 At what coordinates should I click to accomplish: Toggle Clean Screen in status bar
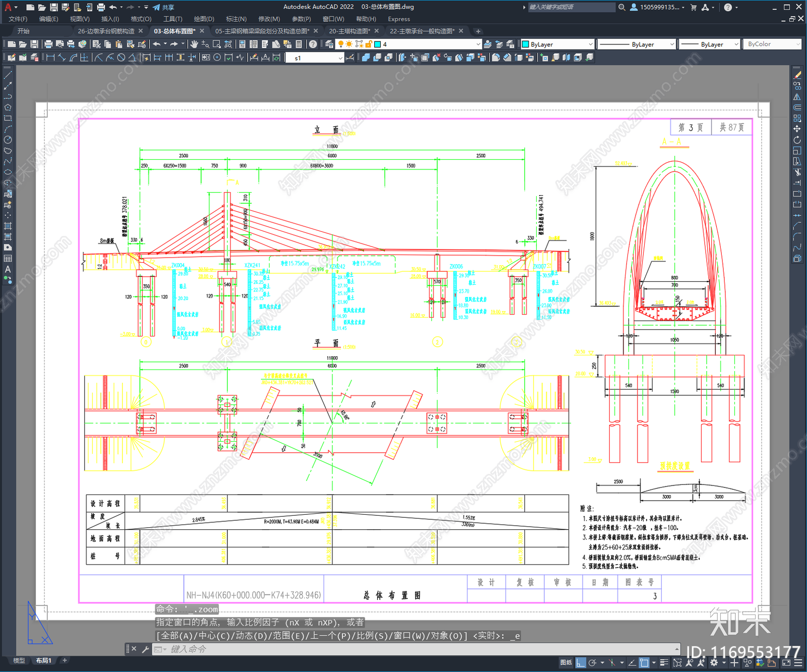click(x=786, y=662)
